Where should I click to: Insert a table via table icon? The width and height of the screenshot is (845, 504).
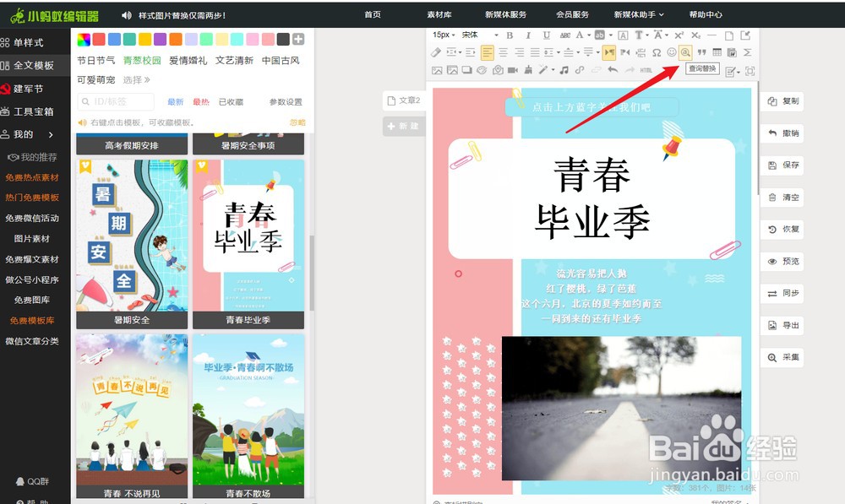click(717, 52)
